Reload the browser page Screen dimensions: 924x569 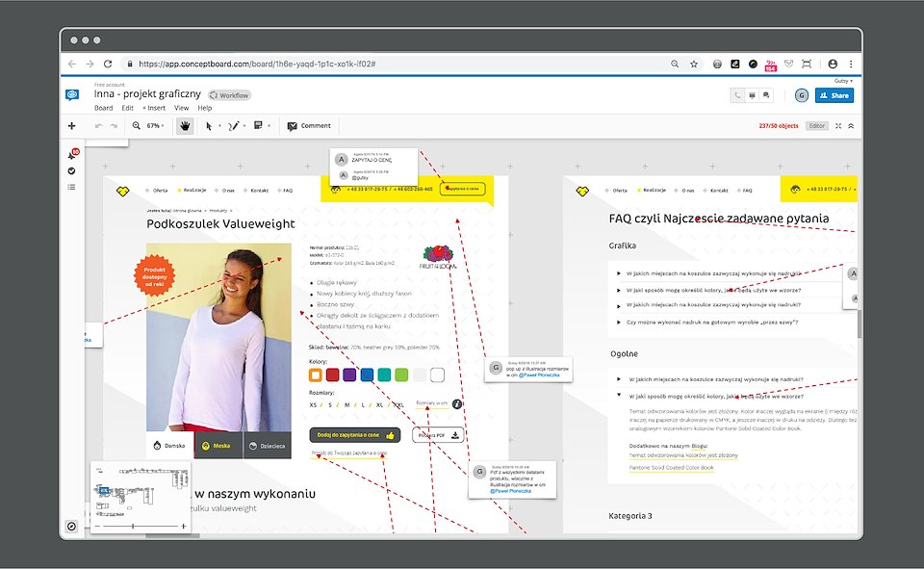click(108, 64)
